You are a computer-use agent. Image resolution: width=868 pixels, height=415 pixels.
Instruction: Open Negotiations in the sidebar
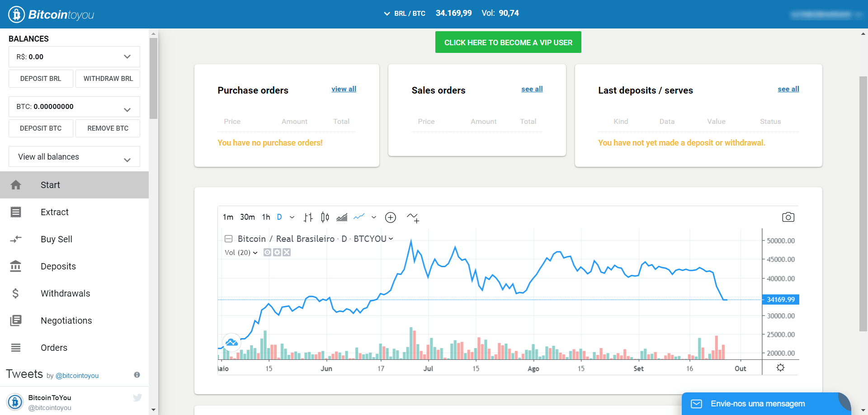coord(74,321)
